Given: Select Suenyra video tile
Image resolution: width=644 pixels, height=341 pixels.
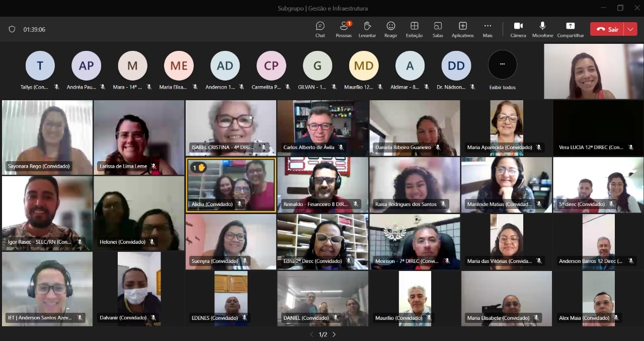Looking at the screenshot, I should (x=231, y=242).
